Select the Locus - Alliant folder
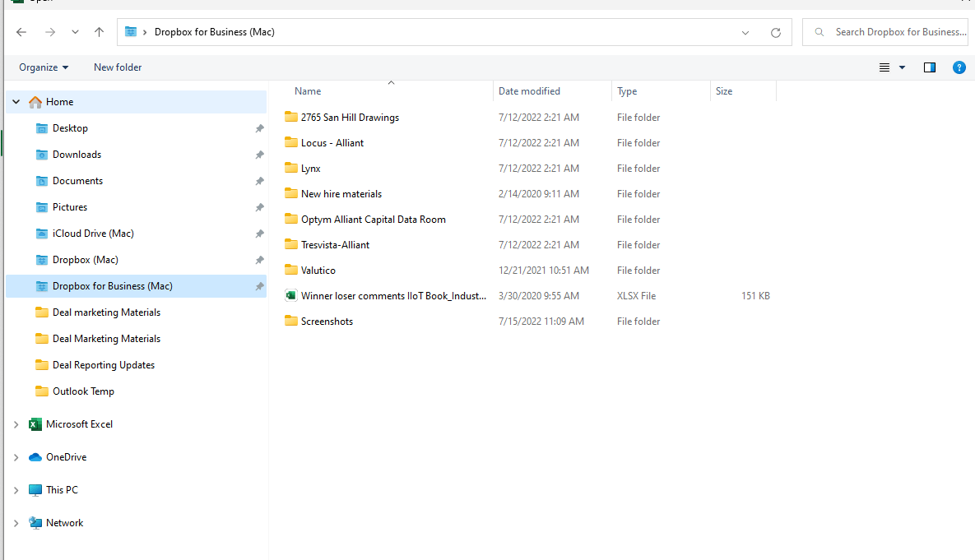The height and width of the screenshot is (560, 975). click(x=332, y=143)
